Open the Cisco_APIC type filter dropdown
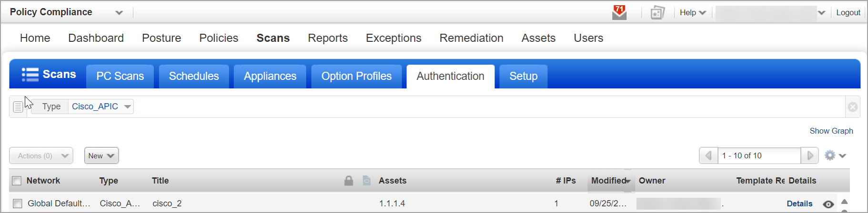The height and width of the screenshot is (213, 868). 101,106
